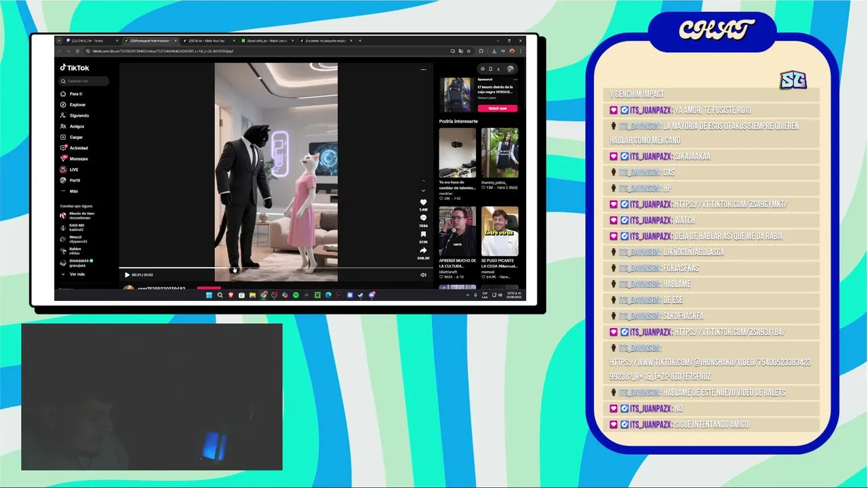Open the Actividad notifications
The height and width of the screenshot is (488, 868).
point(74,148)
